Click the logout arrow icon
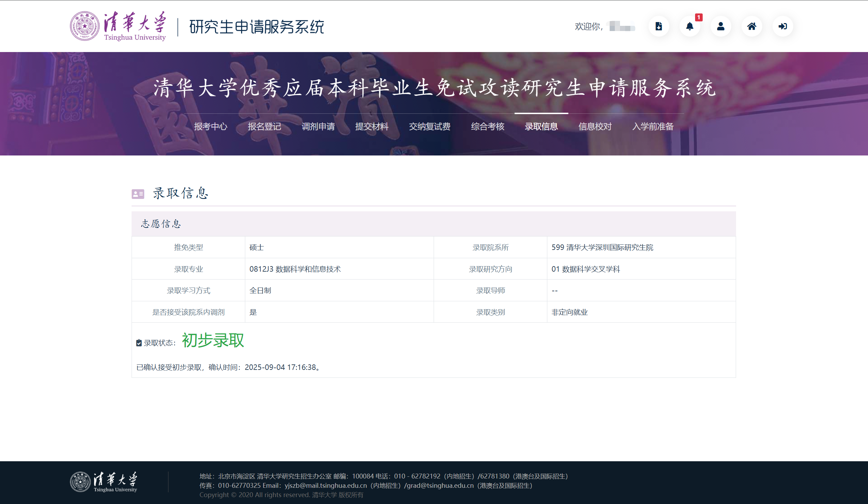Image resolution: width=868 pixels, height=504 pixels. (x=783, y=26)
